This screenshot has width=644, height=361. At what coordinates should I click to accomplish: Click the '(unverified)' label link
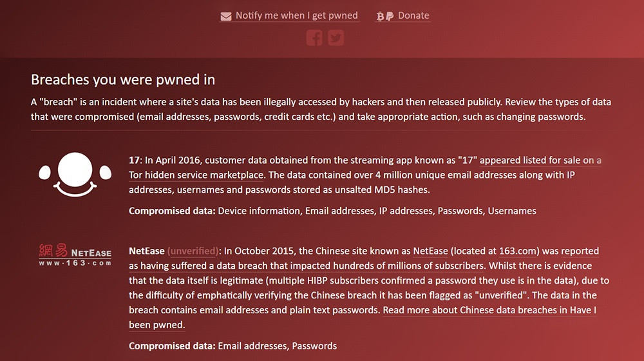click(193, 251)
